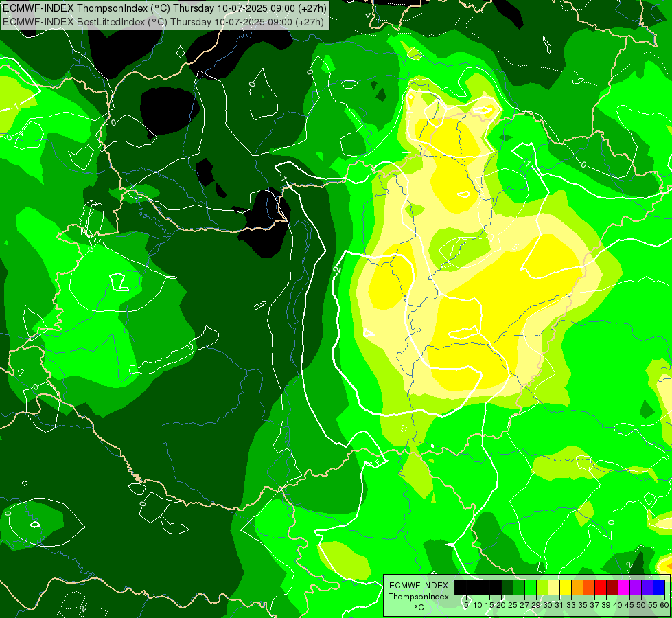Pick the pale yellow 30–31 legend swatch
This screenshot has height=618, width=672.
pos(554,587)
